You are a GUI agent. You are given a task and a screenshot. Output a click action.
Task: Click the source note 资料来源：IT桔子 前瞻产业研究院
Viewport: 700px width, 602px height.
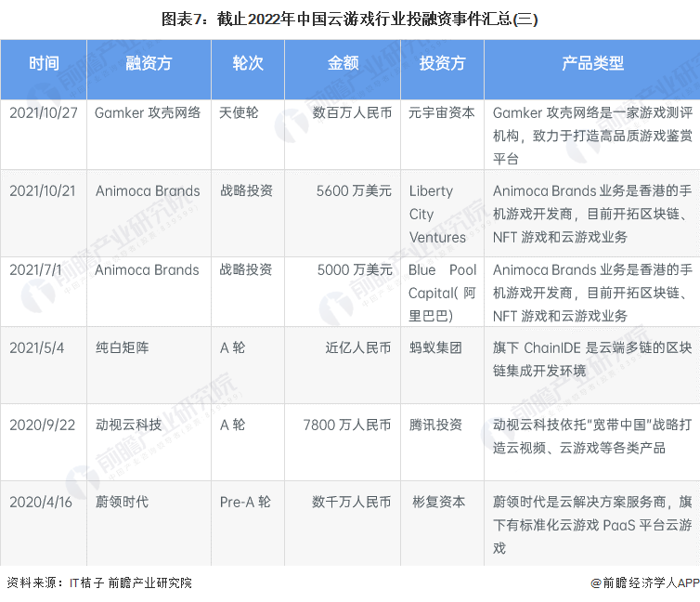click(x=99, y=582)
